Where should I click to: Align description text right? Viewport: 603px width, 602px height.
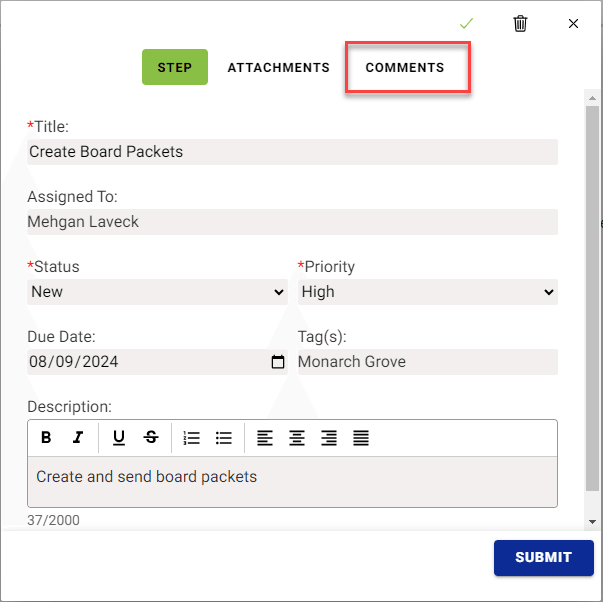(x=329, y=438)
